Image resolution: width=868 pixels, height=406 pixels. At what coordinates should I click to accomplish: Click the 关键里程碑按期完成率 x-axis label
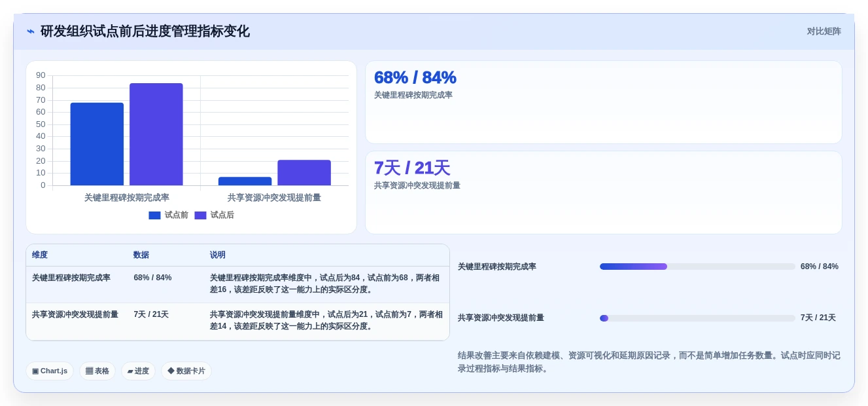127,197
